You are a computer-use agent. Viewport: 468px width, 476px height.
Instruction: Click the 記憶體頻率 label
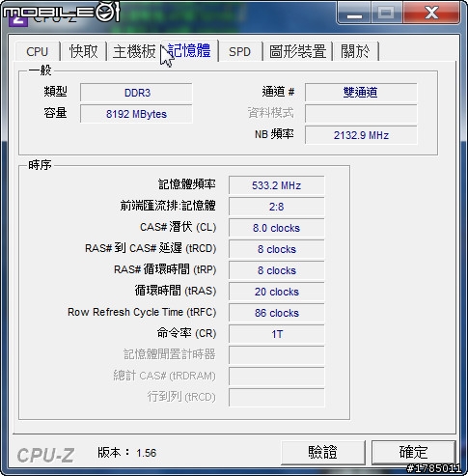point(187,184)
